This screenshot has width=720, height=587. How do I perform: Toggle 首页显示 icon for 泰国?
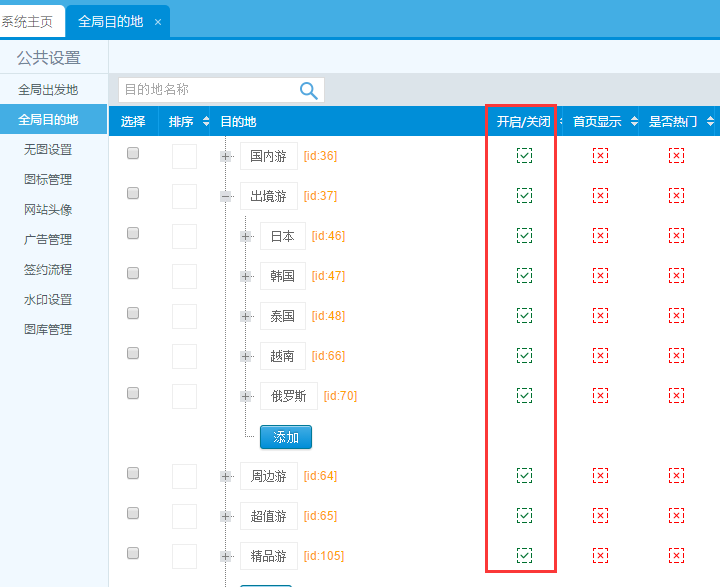tap(600, 315)
